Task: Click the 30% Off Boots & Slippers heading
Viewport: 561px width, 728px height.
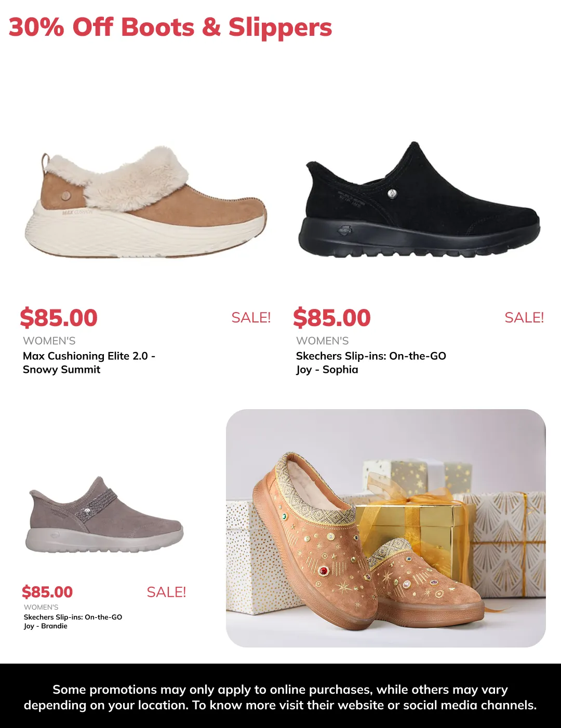Action: (170, 28)
